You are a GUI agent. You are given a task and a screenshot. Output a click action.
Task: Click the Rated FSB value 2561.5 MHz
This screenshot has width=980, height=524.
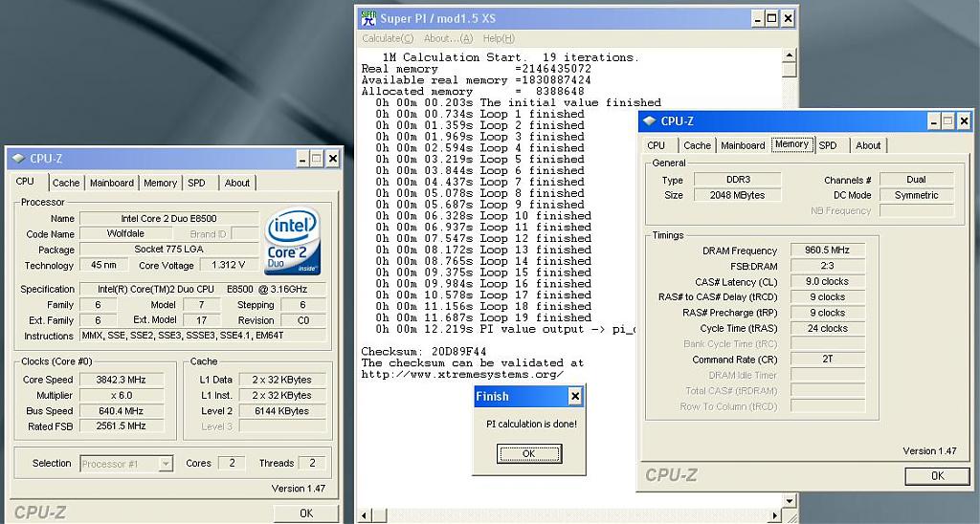tap(122, 426)
